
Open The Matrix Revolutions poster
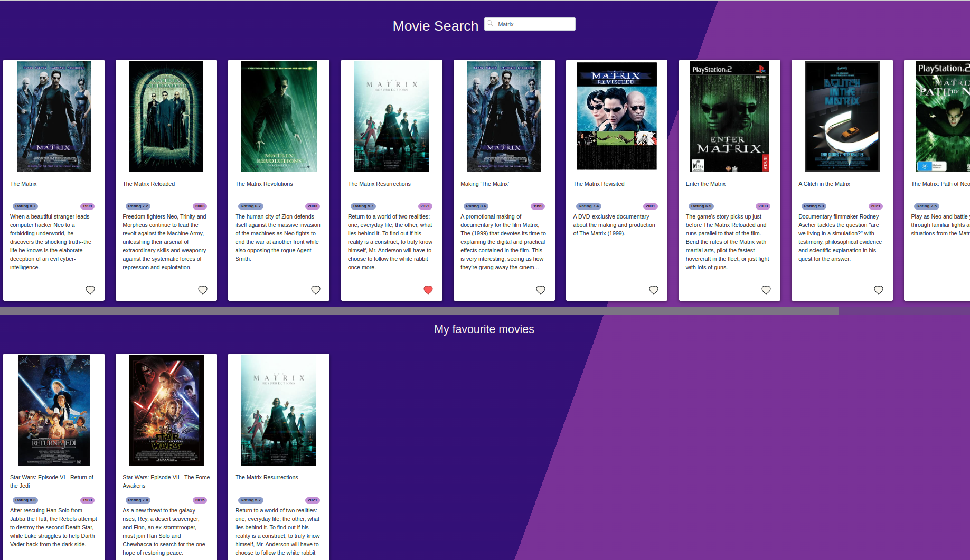279,117
